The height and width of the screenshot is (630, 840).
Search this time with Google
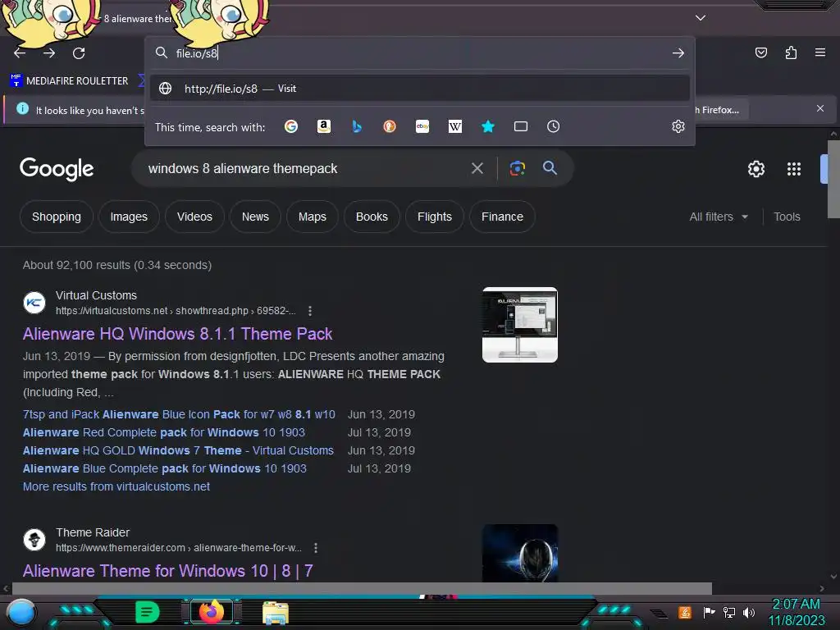(291, 126)
